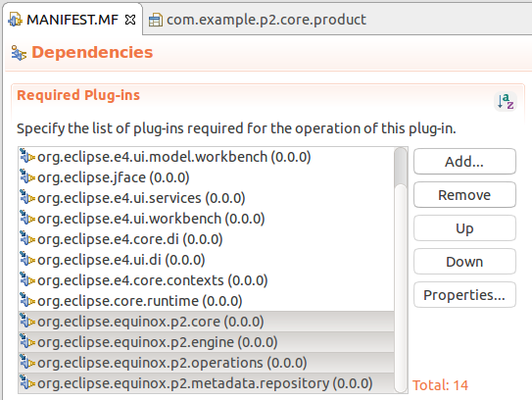
Task: Switch to the MANIFEST.MF tab
Action: pos(73,20)
